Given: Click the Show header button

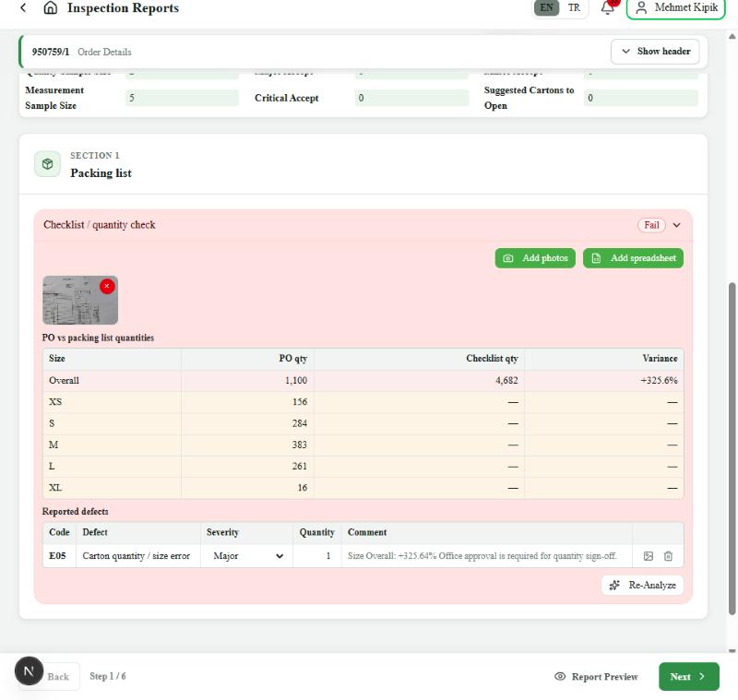Looking at the screenshot, I should tap(655, 52).
